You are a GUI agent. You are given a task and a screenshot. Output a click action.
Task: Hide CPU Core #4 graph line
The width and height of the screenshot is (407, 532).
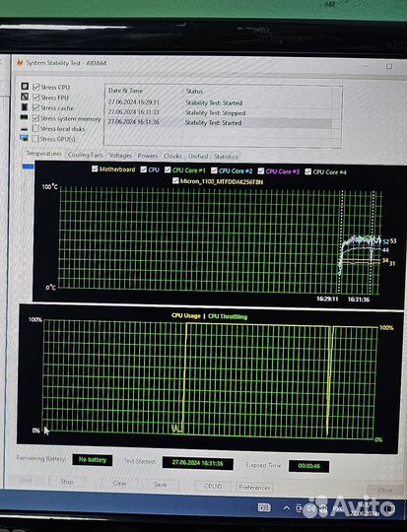point(307,171)
